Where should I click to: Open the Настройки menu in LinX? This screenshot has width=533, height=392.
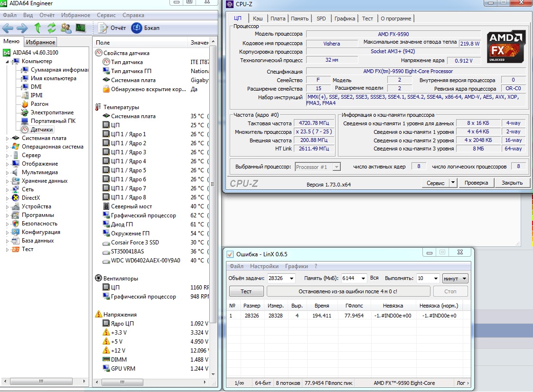(264, 266)
